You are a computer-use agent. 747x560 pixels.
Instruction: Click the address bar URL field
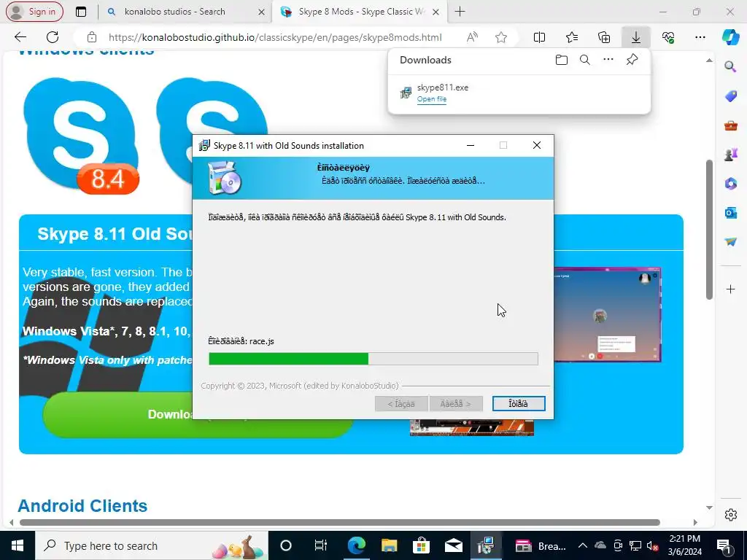point(275,37)
